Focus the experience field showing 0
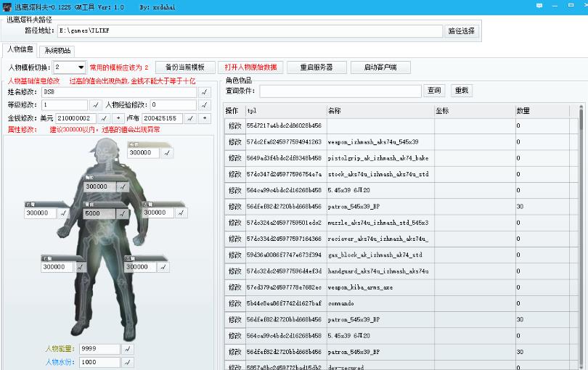 [173, 105]
